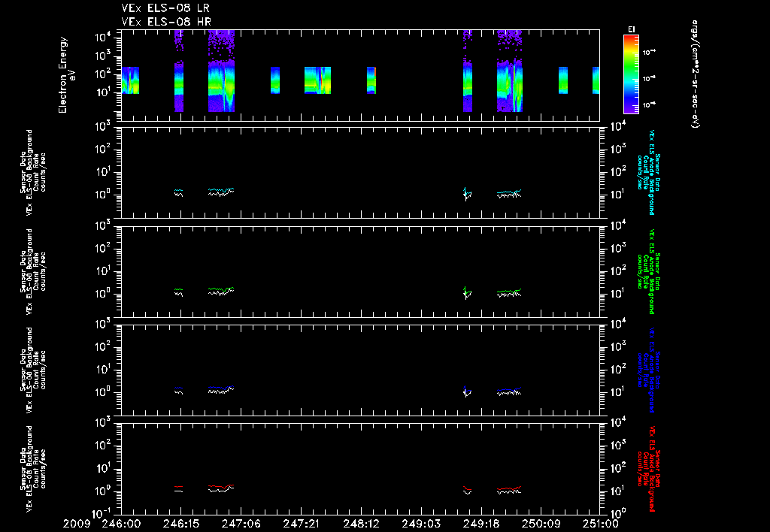Click the red trace segment before 247:06

(221, 486)
